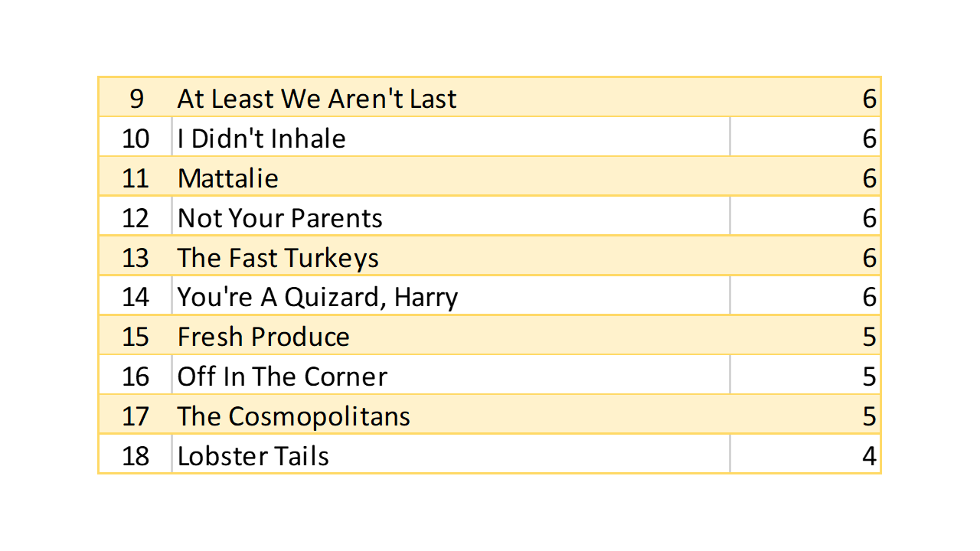Click the Not Your Parents cell
Image resolution: width=980 pixels, height=551 pixels.
point(279,218)
